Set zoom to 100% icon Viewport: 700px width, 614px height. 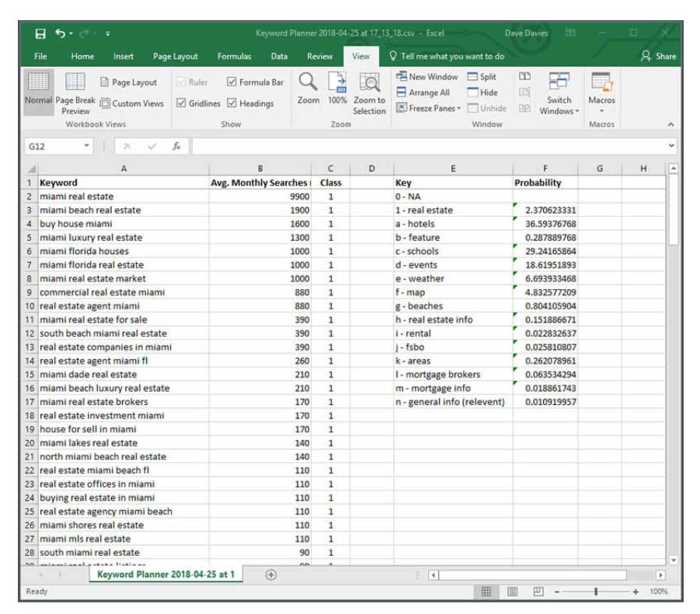click(337, 89)
